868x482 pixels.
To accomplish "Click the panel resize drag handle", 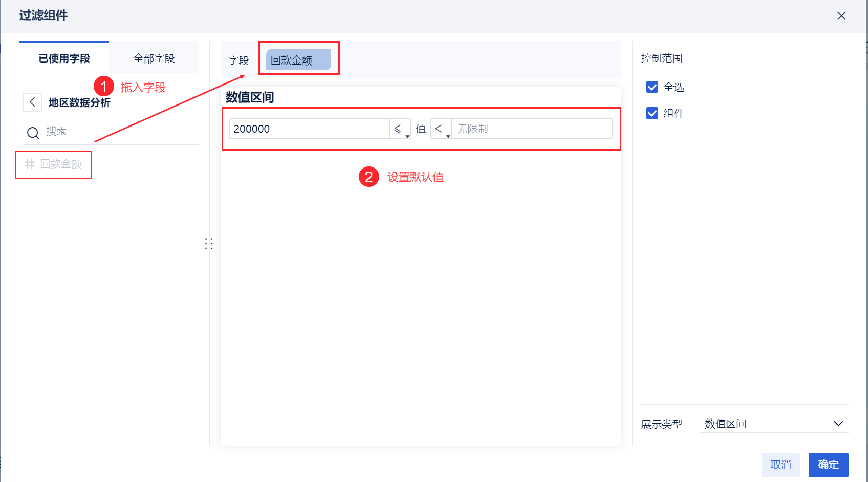I will (x=208, y=243).
